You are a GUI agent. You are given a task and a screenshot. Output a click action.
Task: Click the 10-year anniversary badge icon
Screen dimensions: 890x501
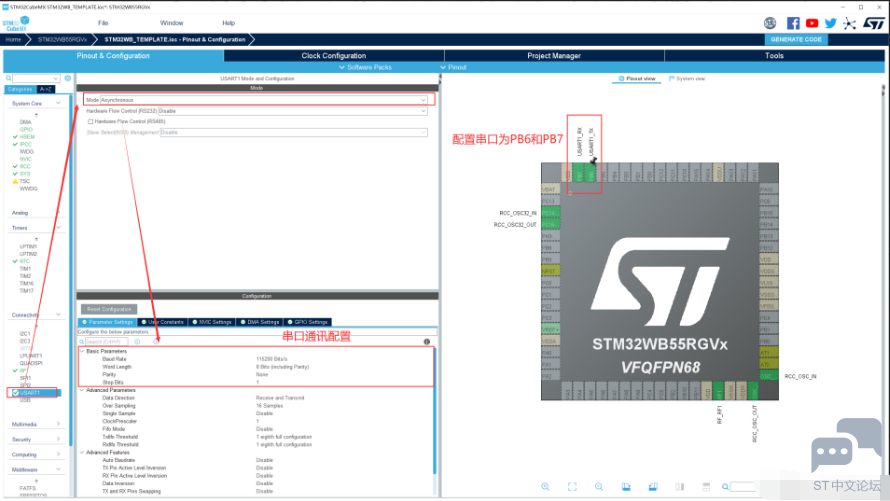(x=770, y=23)
